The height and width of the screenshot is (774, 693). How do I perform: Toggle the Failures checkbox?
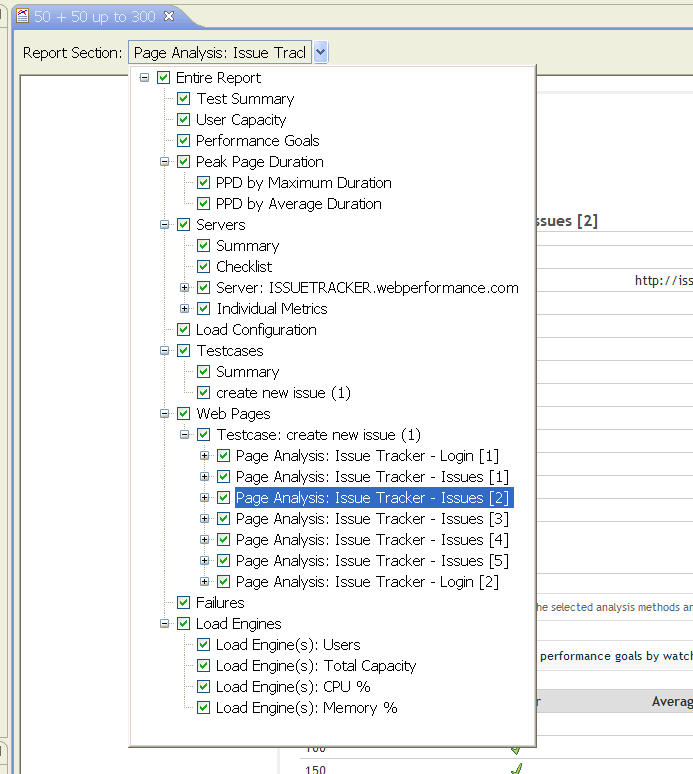[x=184, y=602]
